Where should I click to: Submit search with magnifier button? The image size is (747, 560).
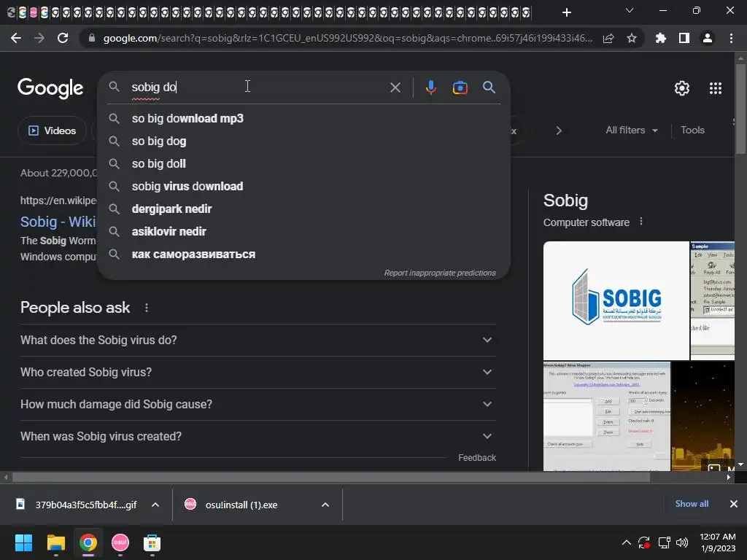click(489, 87)
